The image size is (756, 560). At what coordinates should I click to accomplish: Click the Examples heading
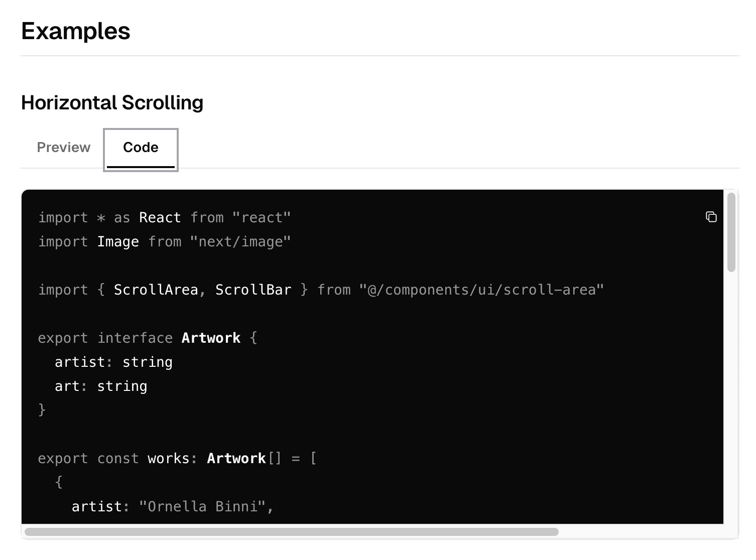(76, 31)
